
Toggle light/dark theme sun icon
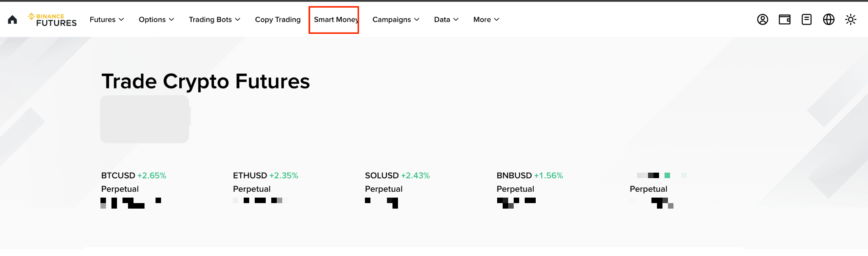(x=851, y=19)
